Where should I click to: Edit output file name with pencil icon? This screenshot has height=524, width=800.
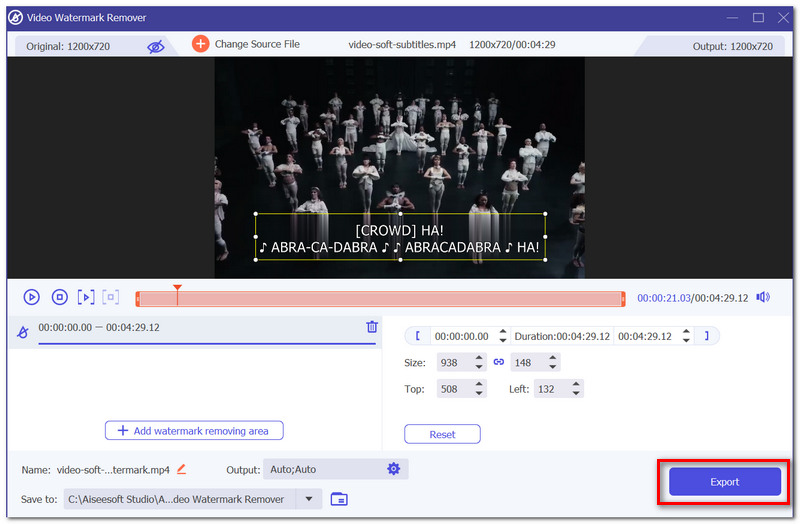[x=181, y=469]
